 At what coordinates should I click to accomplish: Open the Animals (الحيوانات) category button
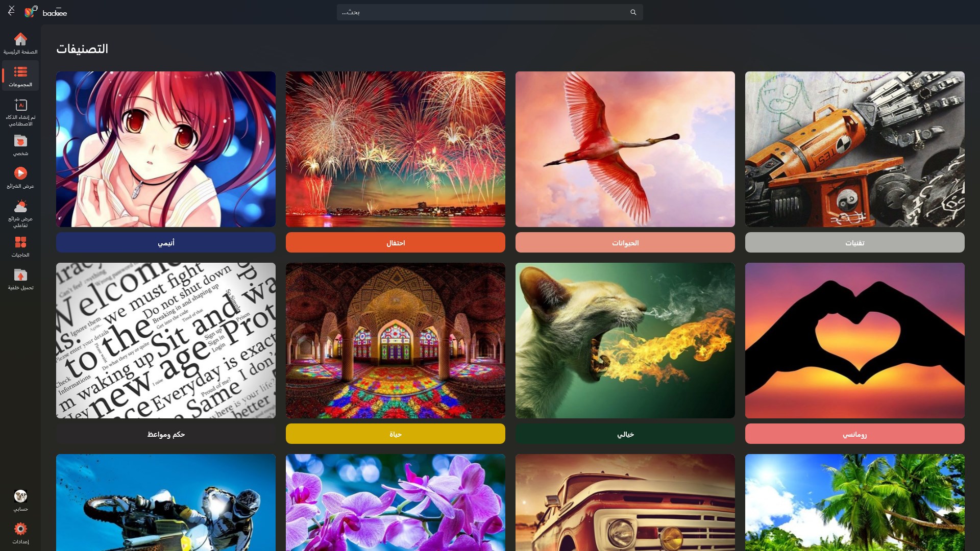point(625,242)
